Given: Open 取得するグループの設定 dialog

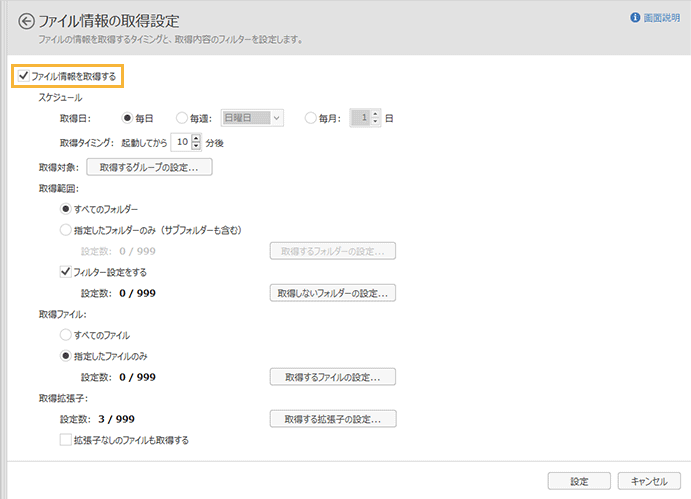Looking at the screenshot, I should pos(149,167).
